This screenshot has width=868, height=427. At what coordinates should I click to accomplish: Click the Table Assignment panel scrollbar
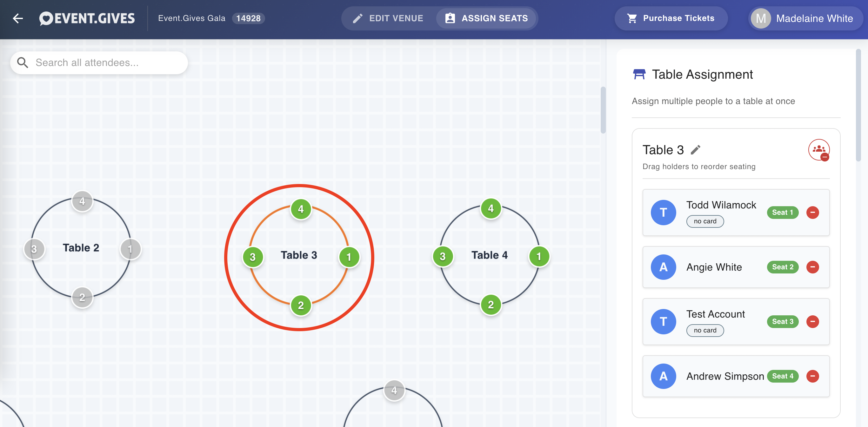(x=858, y=105)
